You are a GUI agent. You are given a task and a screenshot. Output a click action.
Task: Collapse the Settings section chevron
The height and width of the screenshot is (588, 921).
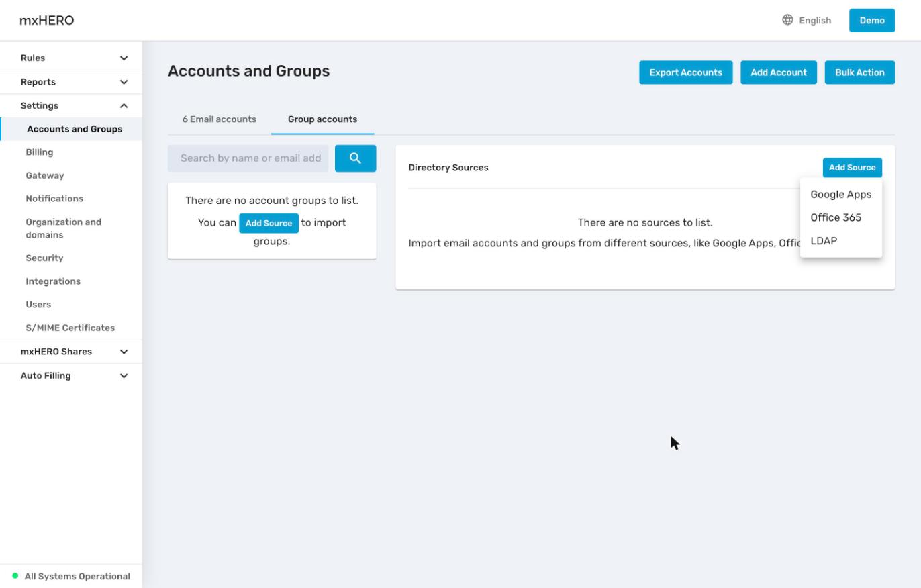point(124,106)
